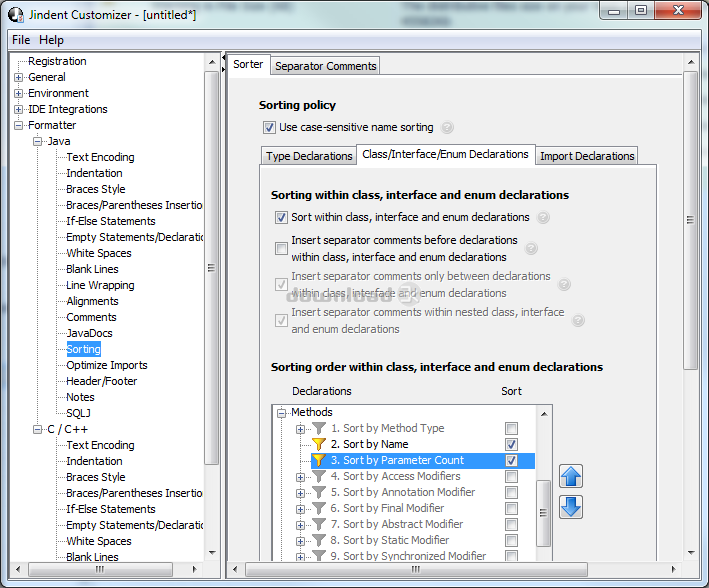Screen dimensions: 709x588
Task: Click the filter icon for Sort by Name
Action: [319, 444]
